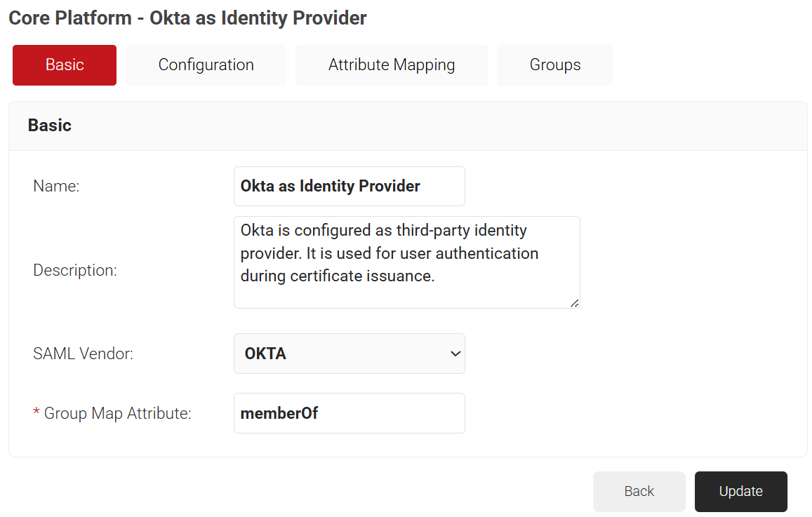Click the 'Name:' field label
This screenshot has height=517, width=812.
[x=56, y=187]
